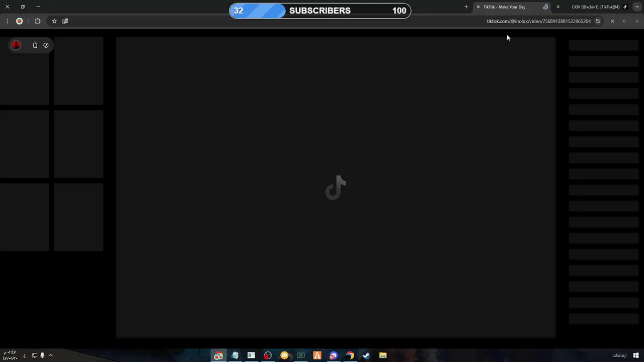Open the taskbar app with colored circles

pos(218,355)
